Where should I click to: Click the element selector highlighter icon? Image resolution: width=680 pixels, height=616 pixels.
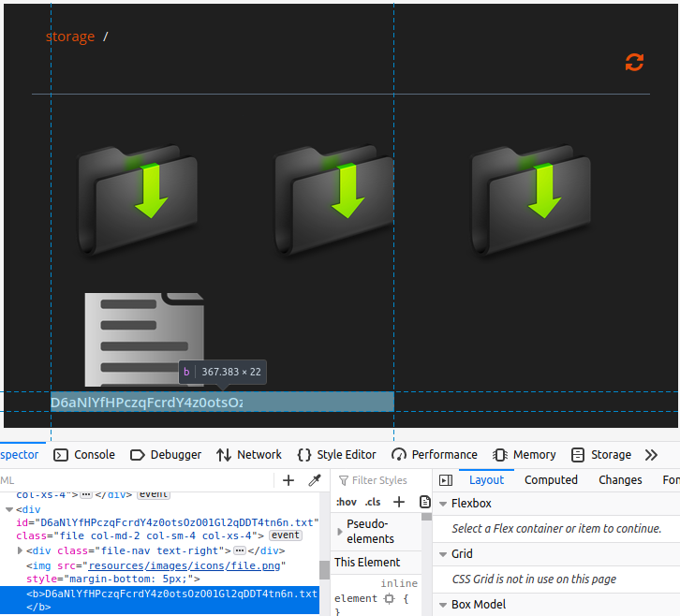pyautogui.click(x=390, y=598)
